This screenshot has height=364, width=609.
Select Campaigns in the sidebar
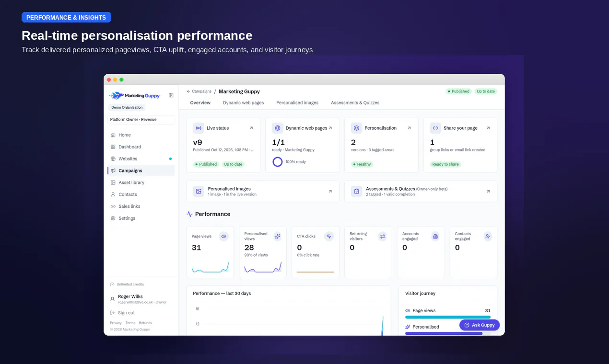pyautogui.click(x=141, y=171)
